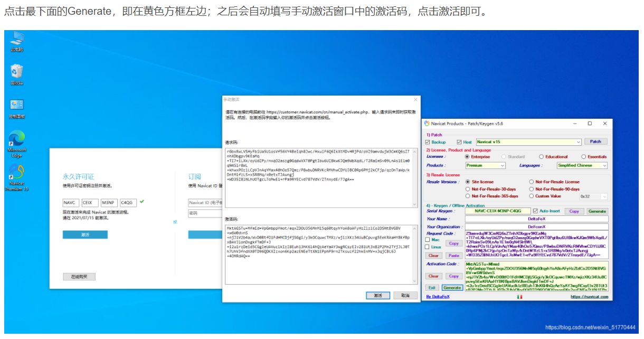
Task: Click the 请求码 text box in dialog
Action: [x=320, y=177]
